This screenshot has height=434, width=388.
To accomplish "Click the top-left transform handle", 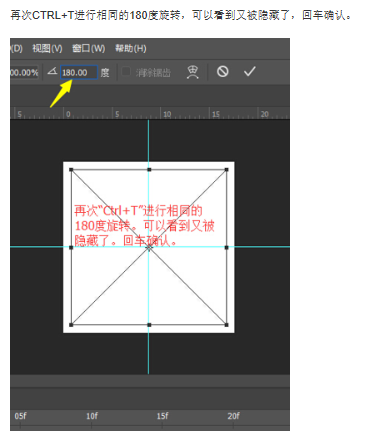I will click(71, 170).
